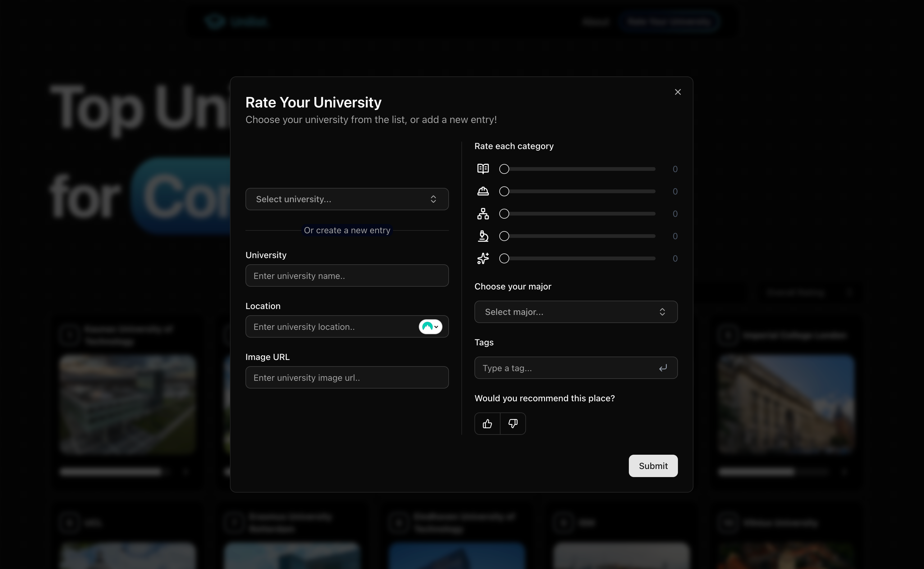The width and height of the screenshot is (924, 569).
Task: Adjust the hard hat category rating slider
Action: pos(577,191)
